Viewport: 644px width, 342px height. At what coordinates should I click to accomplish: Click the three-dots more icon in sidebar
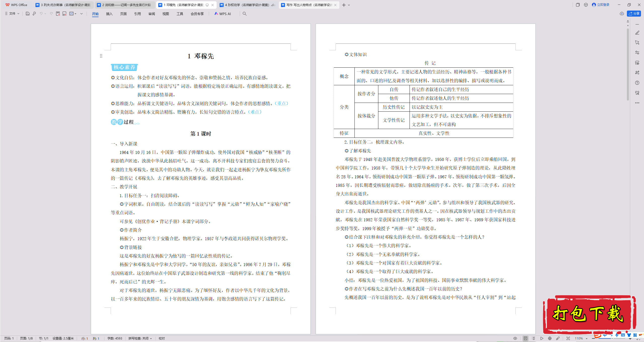(637, 103)
